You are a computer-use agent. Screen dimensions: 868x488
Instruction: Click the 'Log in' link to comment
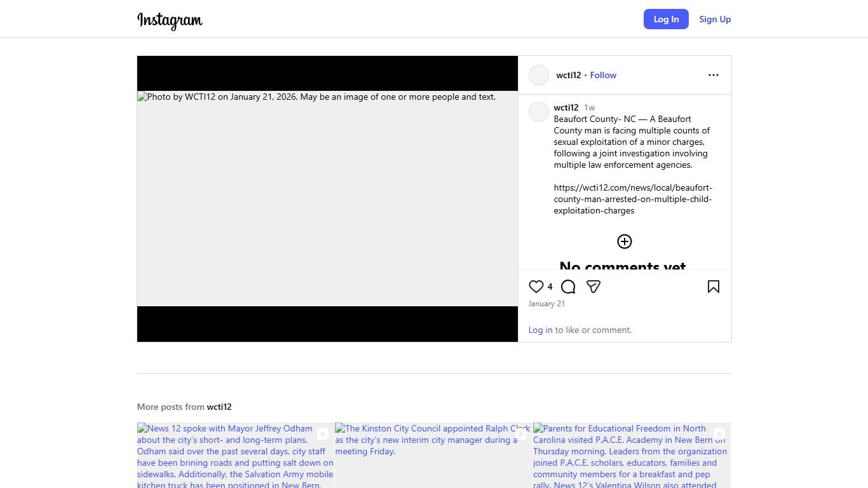coord(540,330)
